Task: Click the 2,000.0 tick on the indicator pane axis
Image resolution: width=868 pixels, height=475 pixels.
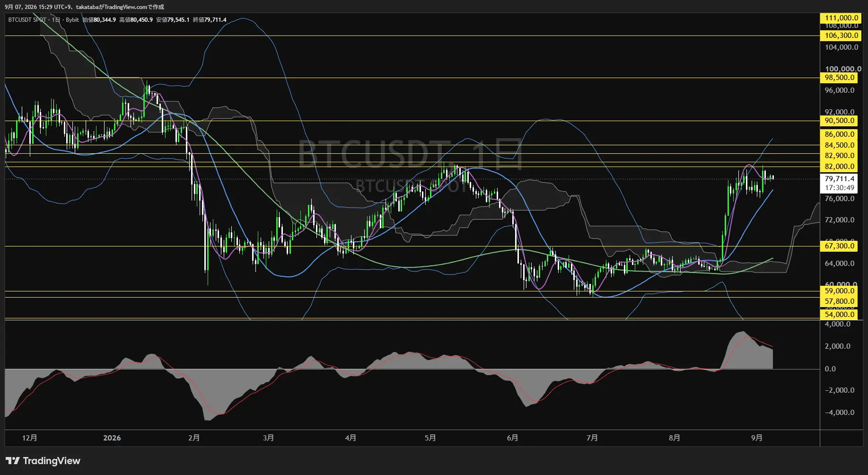Action: pyautogui.click(x=838, y=346)
